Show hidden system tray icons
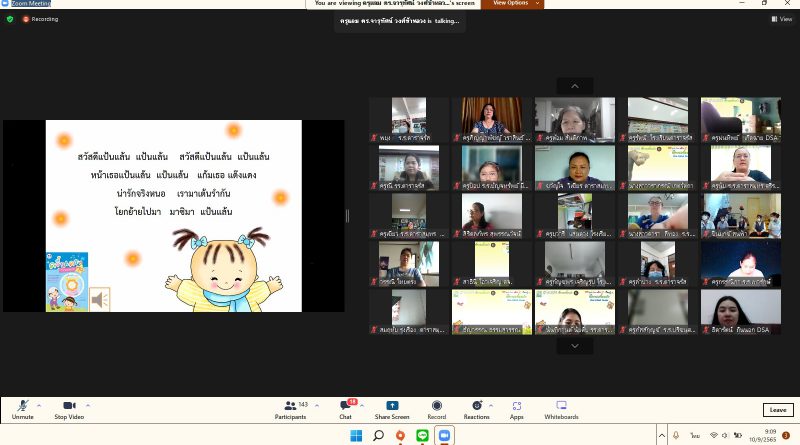This screenshot has height=445, width=800. coord(662,435)
